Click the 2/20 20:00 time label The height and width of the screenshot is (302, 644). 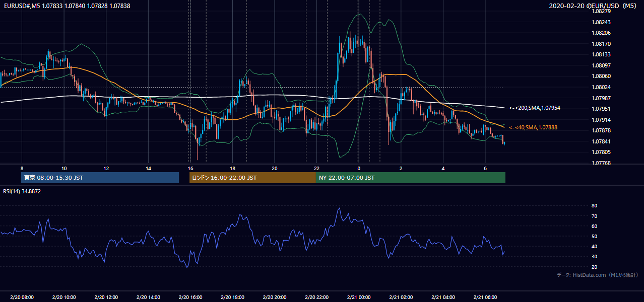tap(274, 297)
